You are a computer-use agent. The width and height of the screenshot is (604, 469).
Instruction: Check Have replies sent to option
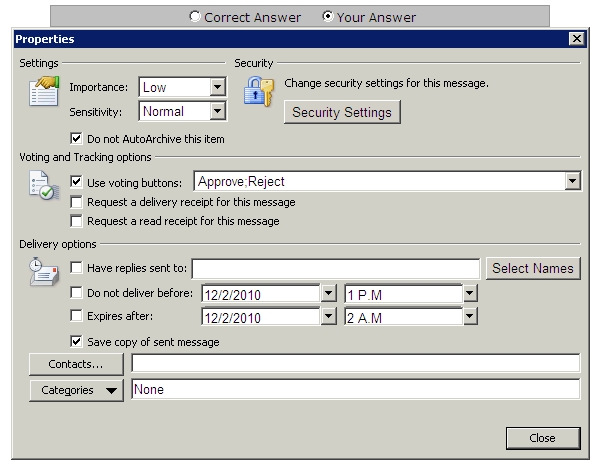click(76, 267)
